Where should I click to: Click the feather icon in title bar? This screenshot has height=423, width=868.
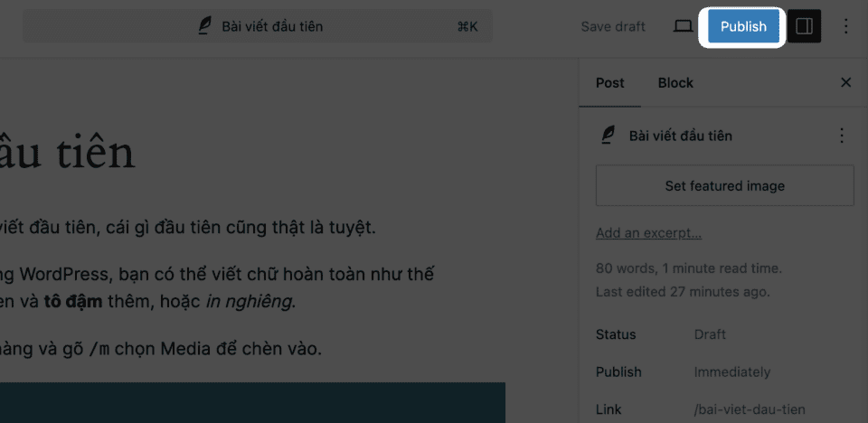[x=205, y=26]
